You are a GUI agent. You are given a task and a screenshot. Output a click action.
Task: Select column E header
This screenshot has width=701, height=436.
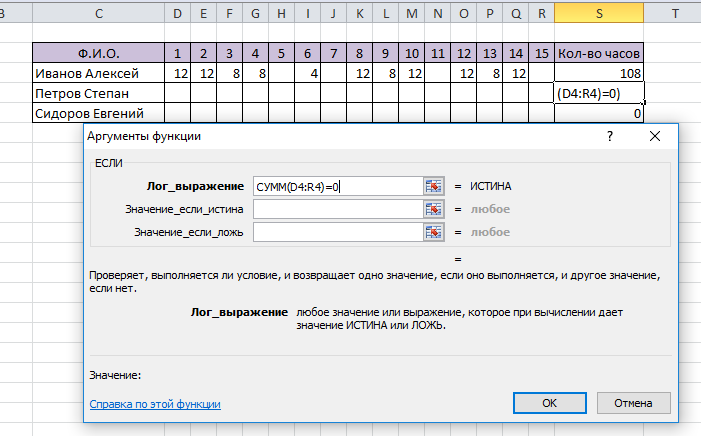pos(203,13)
